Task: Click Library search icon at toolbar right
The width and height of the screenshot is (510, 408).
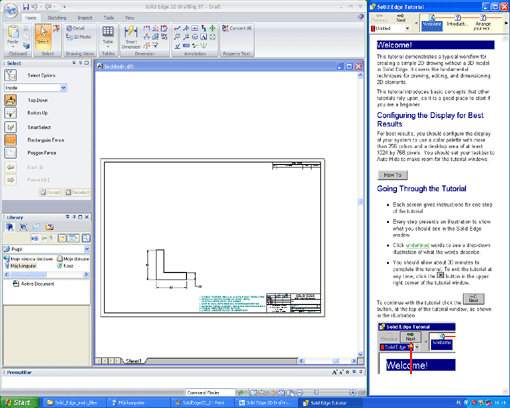Action: pos(86,238)
